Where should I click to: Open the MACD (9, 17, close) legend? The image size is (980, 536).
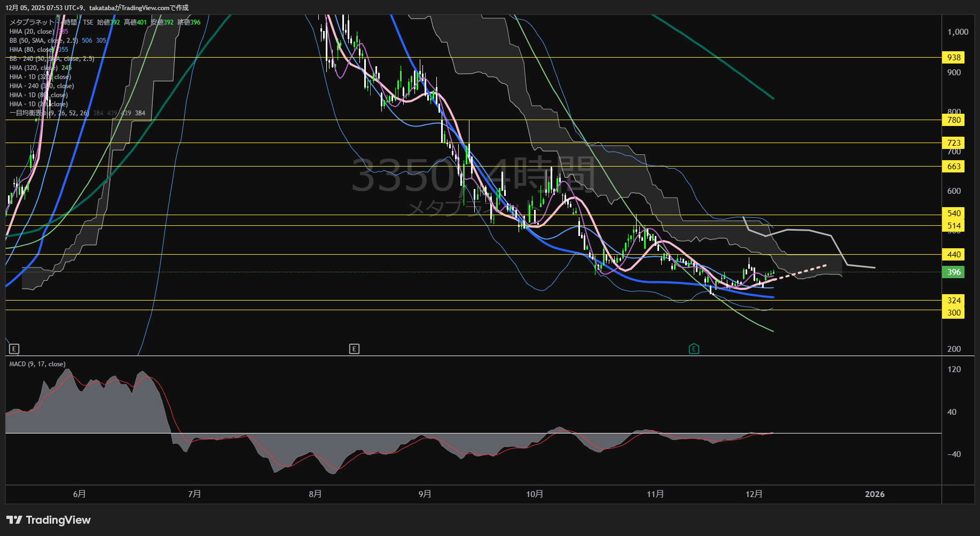(37, 364)
